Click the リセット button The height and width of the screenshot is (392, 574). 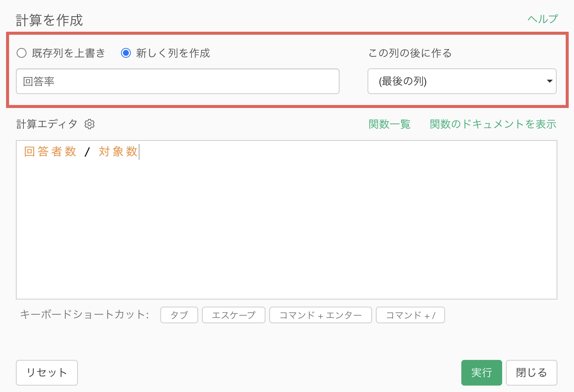click(x=47, y=373)
